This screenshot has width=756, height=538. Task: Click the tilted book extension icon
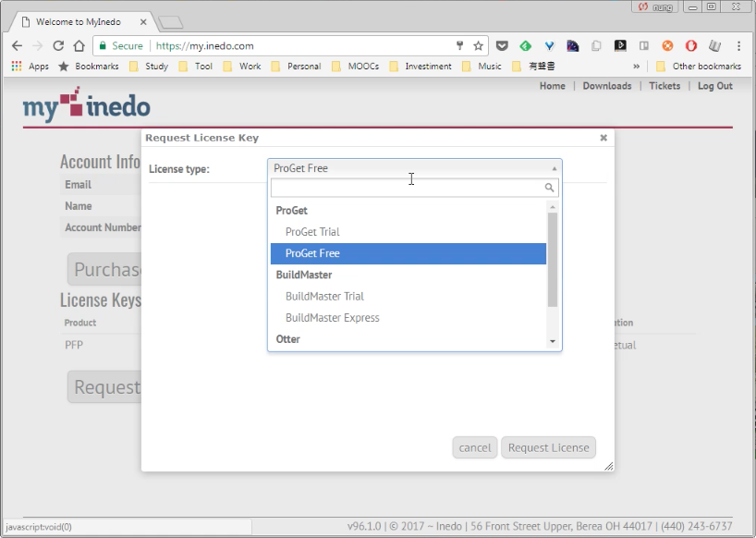tap(714, 46)
